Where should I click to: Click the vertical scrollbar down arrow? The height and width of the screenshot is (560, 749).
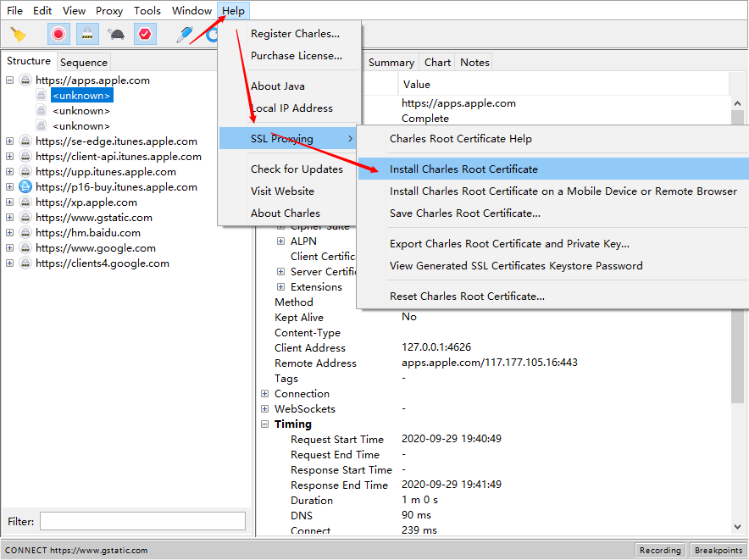737,527
